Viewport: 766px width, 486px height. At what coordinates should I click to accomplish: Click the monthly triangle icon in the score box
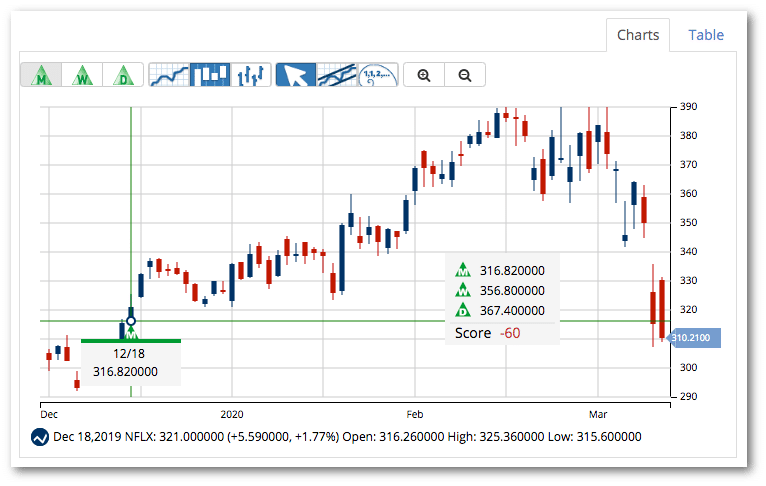pos(463,270)
